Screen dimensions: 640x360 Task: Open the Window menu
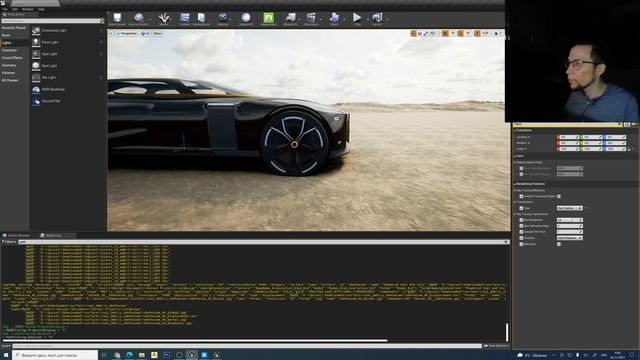pyautogui.click(x=28, y=9)
